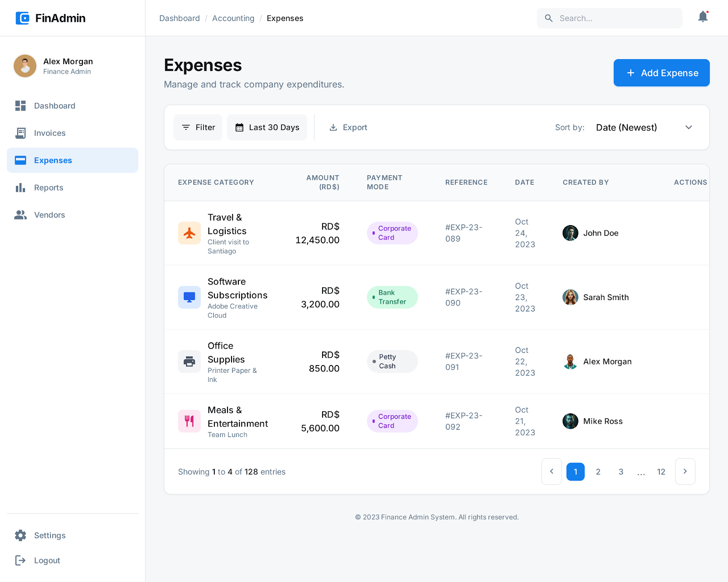Click the monitor Software Subscriptions icon
This screenshot has width=728, height=582.
tap(189, 297)
